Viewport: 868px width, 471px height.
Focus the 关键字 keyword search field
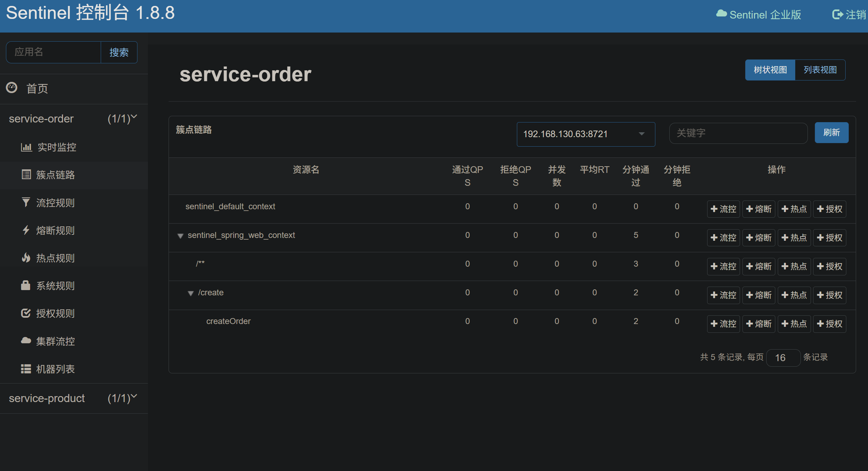click(x=738, y=133)
